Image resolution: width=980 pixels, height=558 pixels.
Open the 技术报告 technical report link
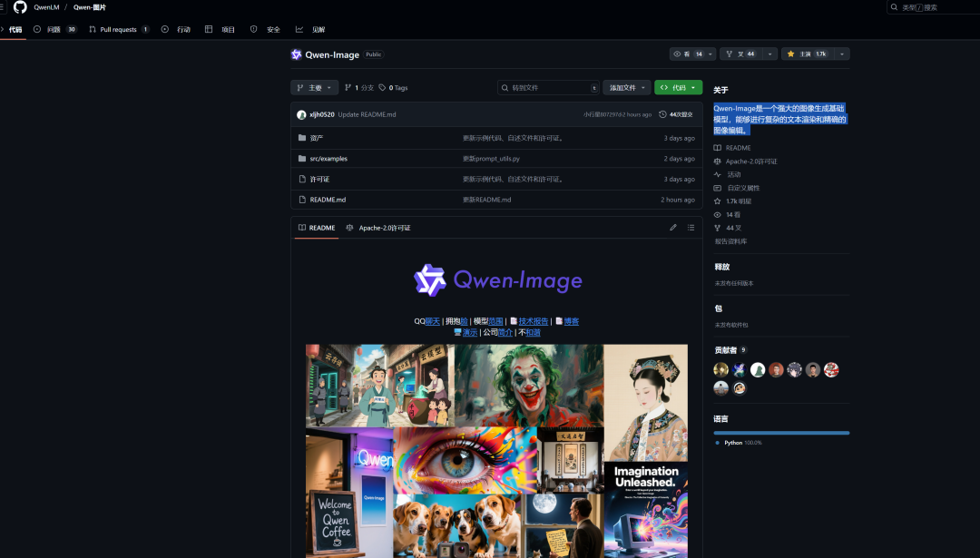[534, 321]
